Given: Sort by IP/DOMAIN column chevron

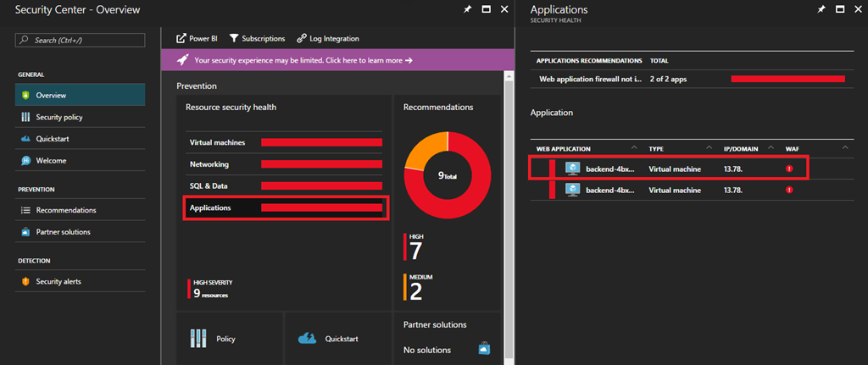Looking at the screenshot, I should click(x=770, y=147).
